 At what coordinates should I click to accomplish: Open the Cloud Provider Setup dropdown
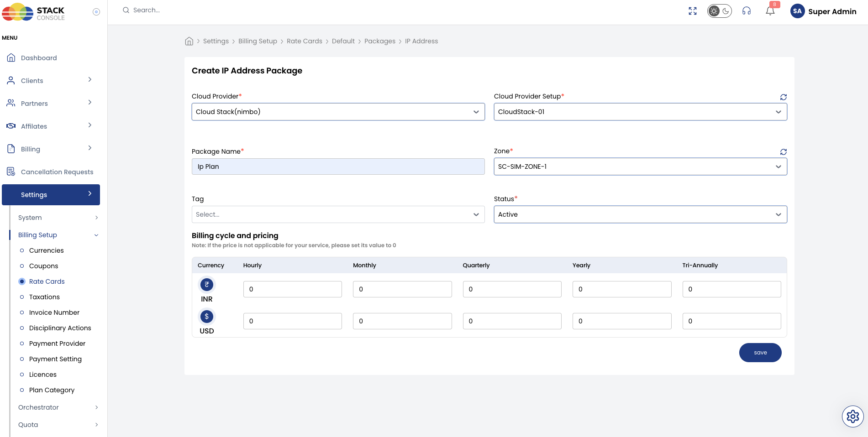tap(640, 112)
